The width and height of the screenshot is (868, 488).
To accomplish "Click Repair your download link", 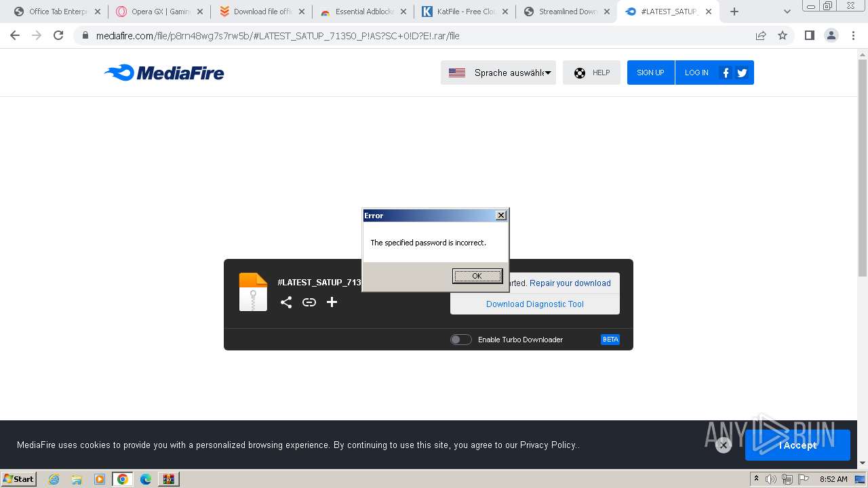I will point(570,283).
